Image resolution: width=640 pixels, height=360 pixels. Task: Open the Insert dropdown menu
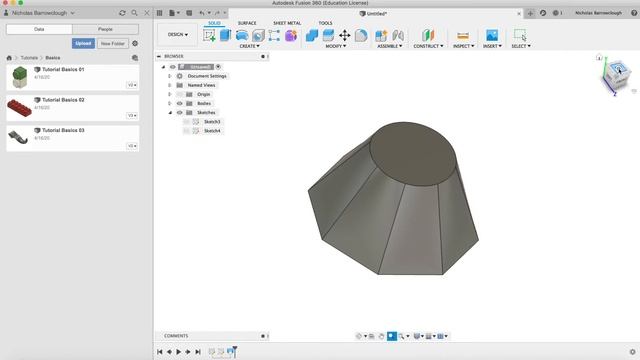tap(492, 46)
